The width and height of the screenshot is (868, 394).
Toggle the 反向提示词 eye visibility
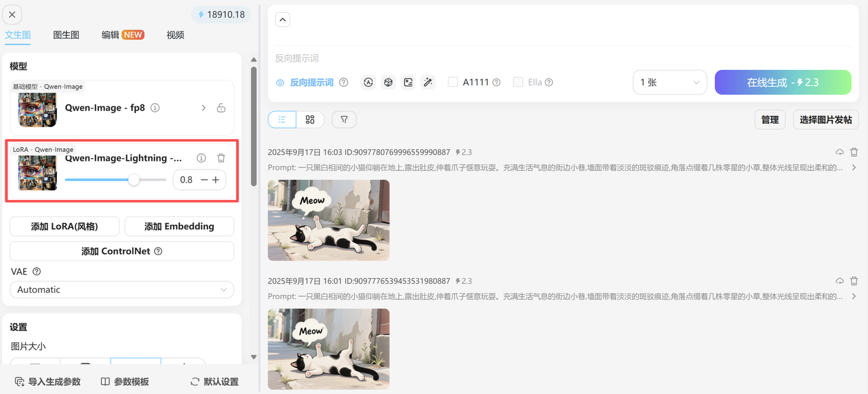[x=280, y=83]
